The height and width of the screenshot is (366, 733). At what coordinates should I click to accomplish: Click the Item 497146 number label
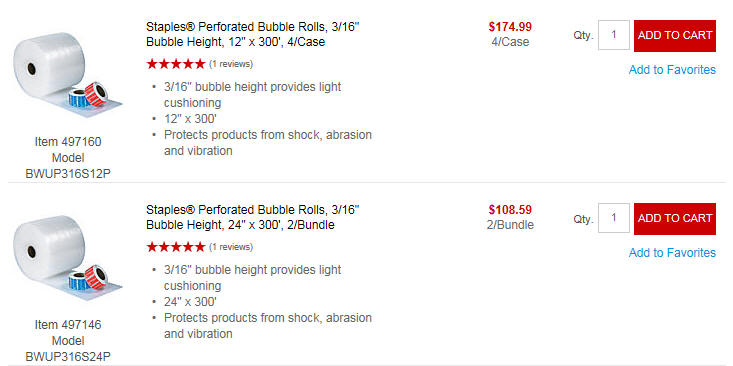point(68,325)
